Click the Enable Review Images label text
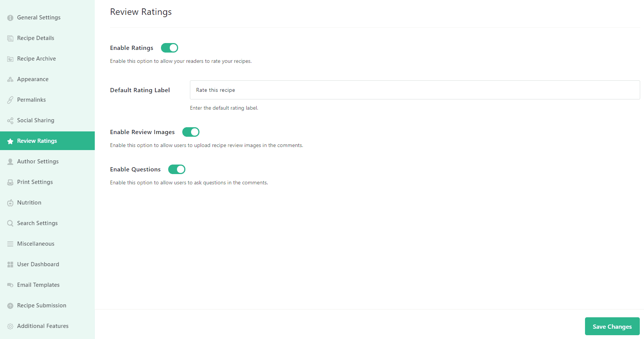The height and width of the screenshot is (339, 644). pos(142,132)
